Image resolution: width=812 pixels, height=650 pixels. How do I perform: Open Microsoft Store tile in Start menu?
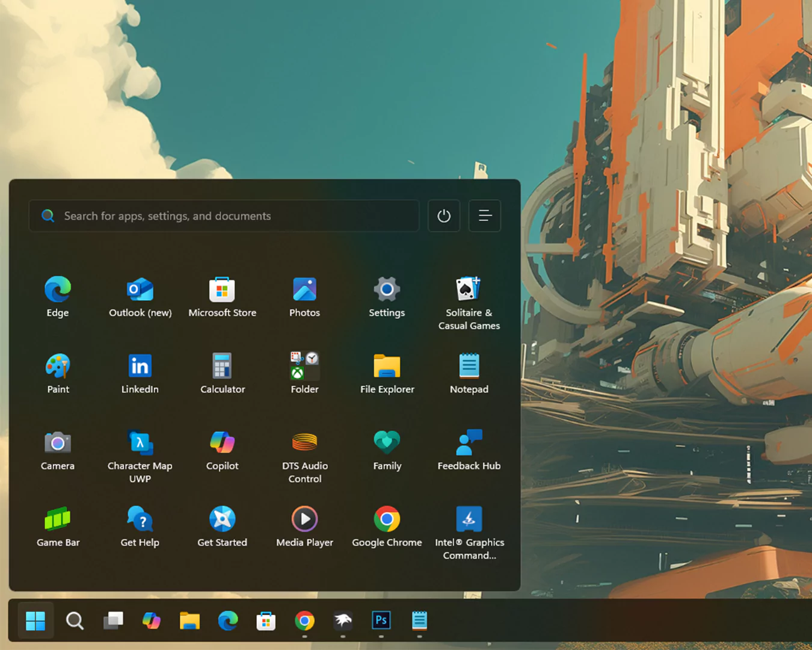pos(222,297)
